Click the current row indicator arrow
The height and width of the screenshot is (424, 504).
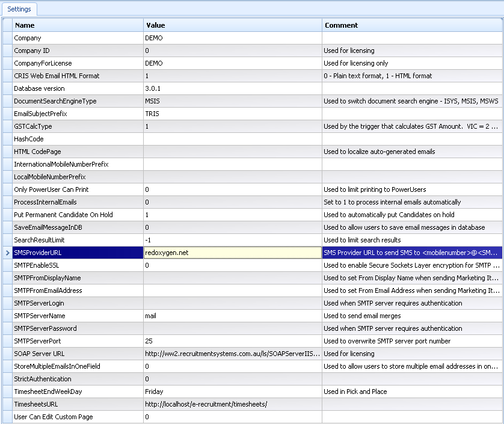tap(8, 253)
